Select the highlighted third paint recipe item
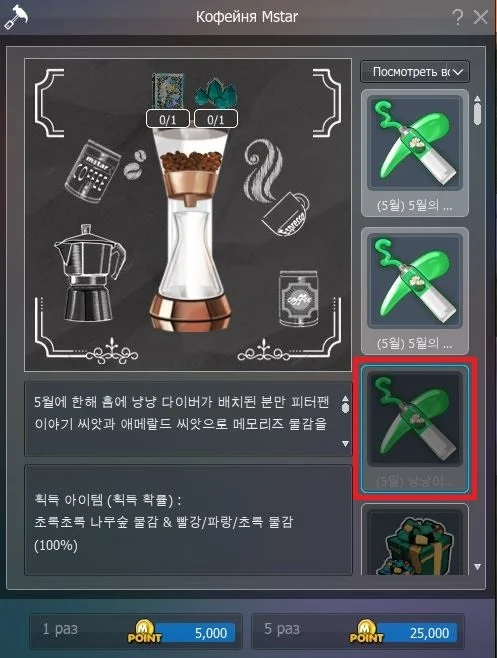Viewport: 497px width, 658px height. point(415,428)
